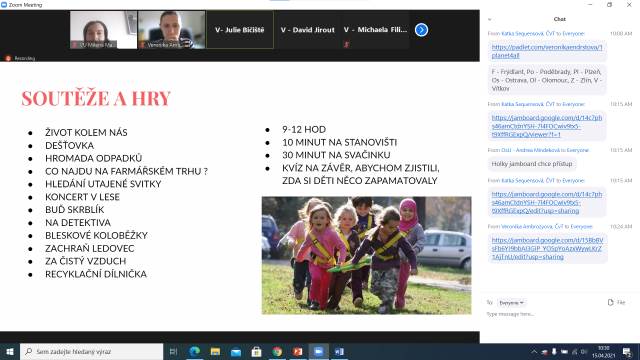
Task: Click the muted microphone icon on Michaela's tile
Action: pyautogui.click(x=347, y=44)
